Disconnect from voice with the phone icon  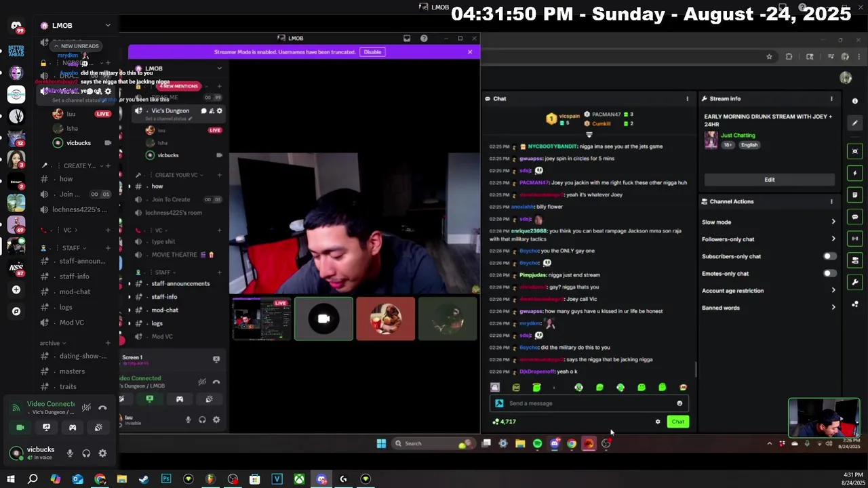pos(102,407)
